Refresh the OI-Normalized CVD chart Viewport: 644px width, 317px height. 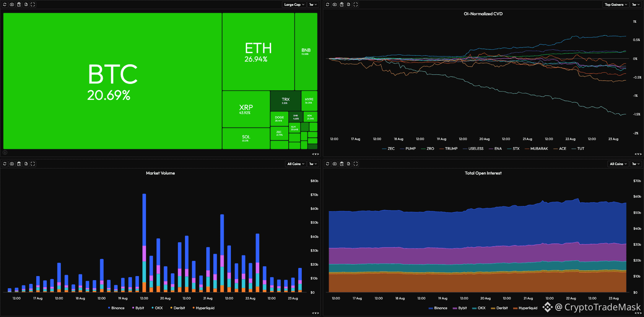[x=328, y=5]
